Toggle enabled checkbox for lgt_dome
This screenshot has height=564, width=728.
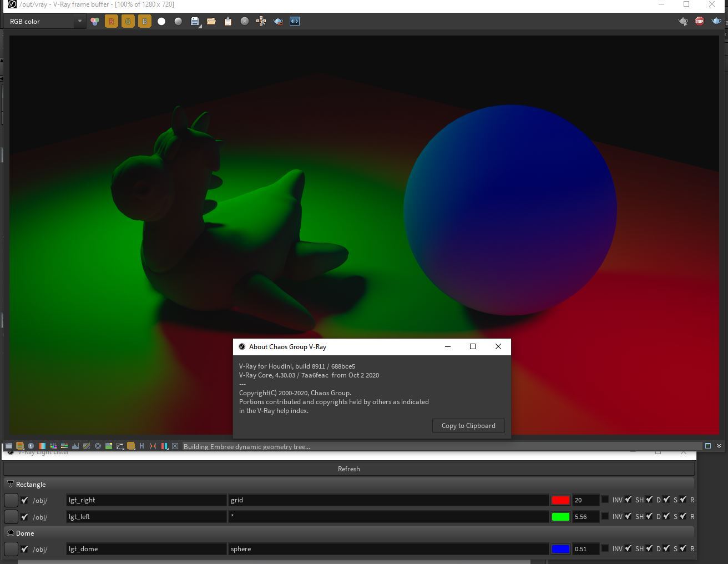point(24,549)
